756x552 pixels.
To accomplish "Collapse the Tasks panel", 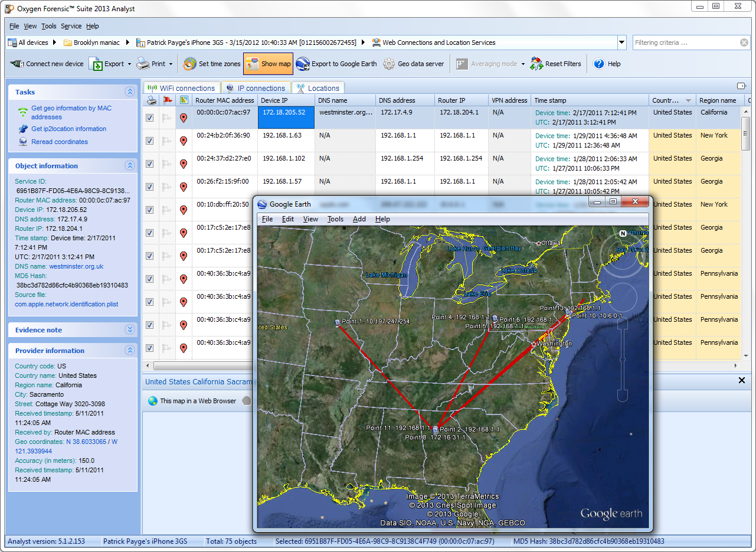I will click(130, 92).
